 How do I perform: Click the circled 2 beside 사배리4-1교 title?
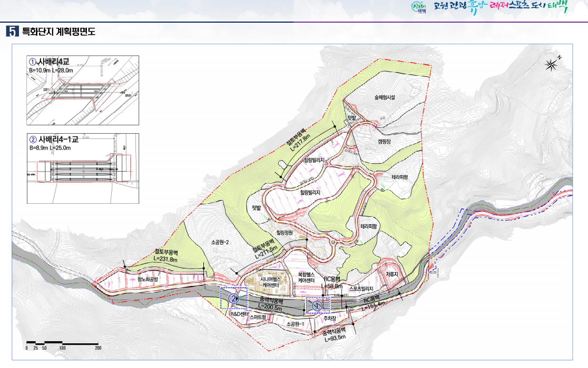pyautogui.click(x=33, y=140)
